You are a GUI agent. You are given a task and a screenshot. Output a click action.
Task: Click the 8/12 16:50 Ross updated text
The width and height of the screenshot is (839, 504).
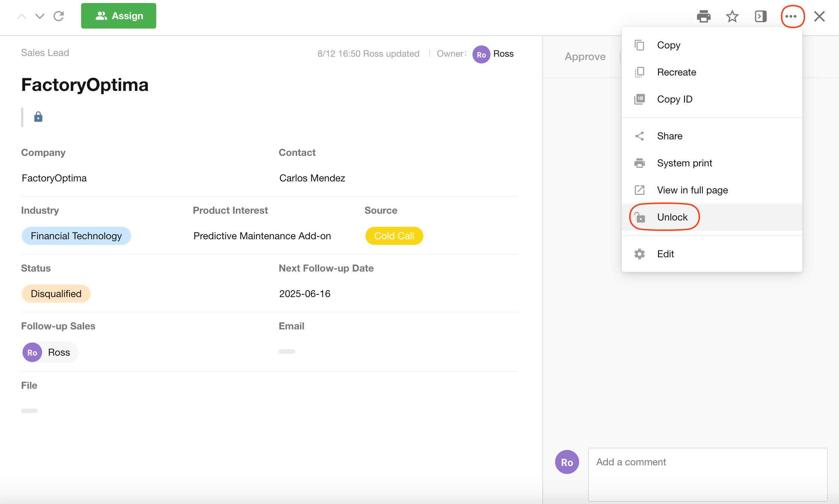[x=368, y=54]
